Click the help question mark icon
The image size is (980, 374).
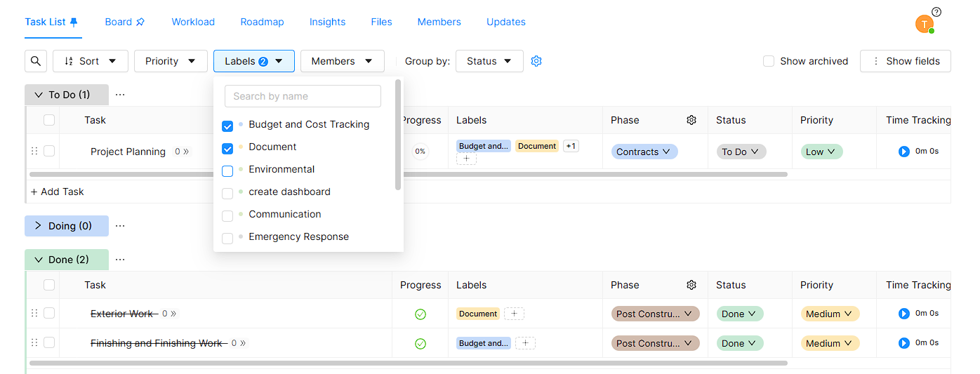(936, 12)
